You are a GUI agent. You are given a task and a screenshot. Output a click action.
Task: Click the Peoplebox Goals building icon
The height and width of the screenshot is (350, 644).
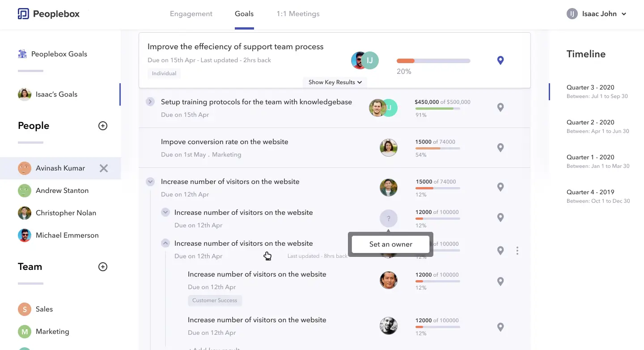[x=22, y=54]
